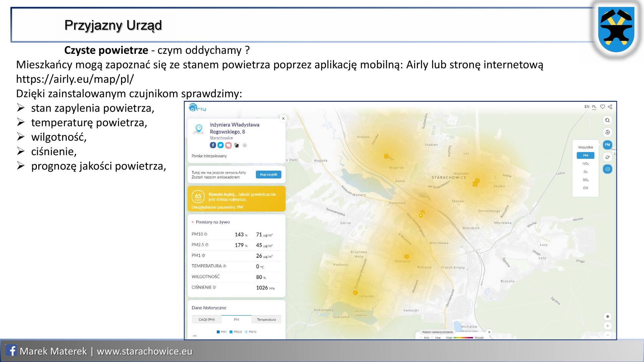Viewport: 644px width, 362px height.
Task: Select Wszystkie in pollutant list
Action: click(x=585, y=147)
